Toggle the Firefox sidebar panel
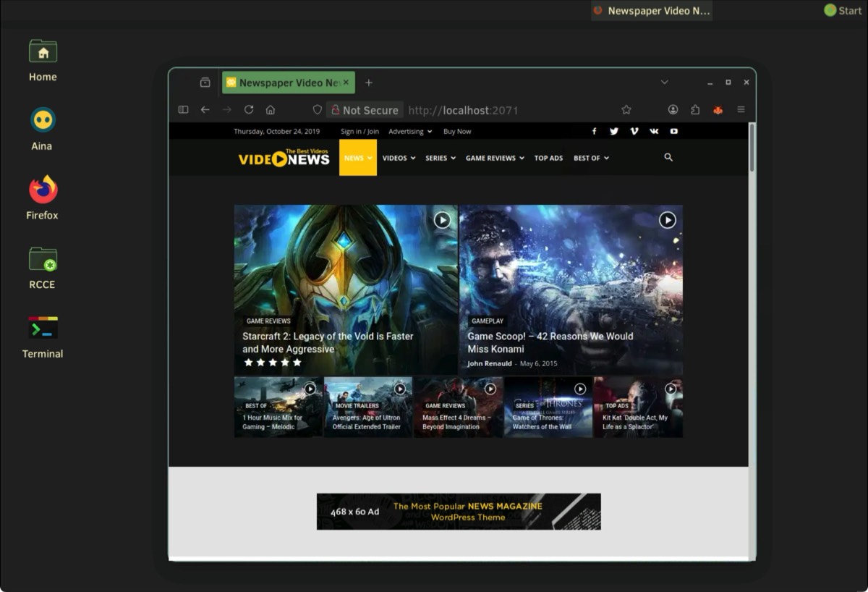The image size is (868, 592). (183, 110)
